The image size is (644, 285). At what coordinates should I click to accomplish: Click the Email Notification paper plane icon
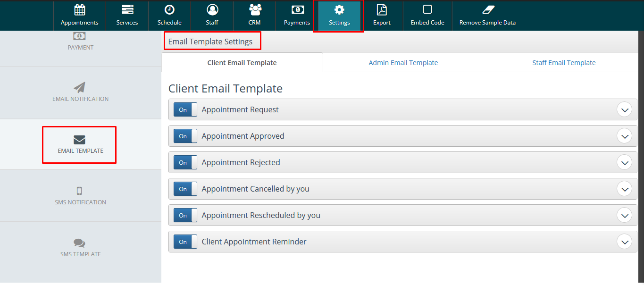click(80, 87)
